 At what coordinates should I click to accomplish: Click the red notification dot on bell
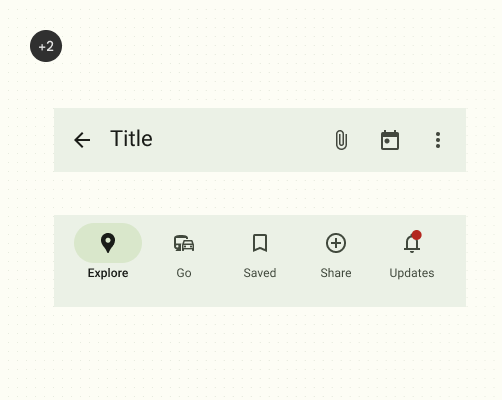pos(416,235)
